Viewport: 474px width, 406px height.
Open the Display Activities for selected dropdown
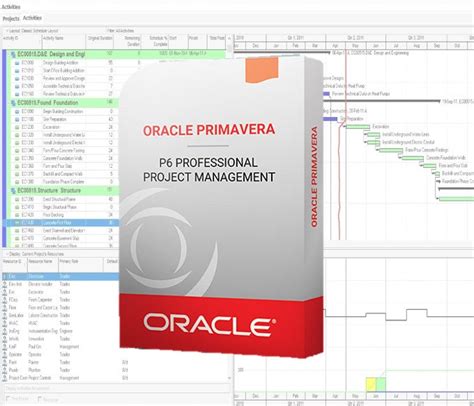click(x=117, y=388)
